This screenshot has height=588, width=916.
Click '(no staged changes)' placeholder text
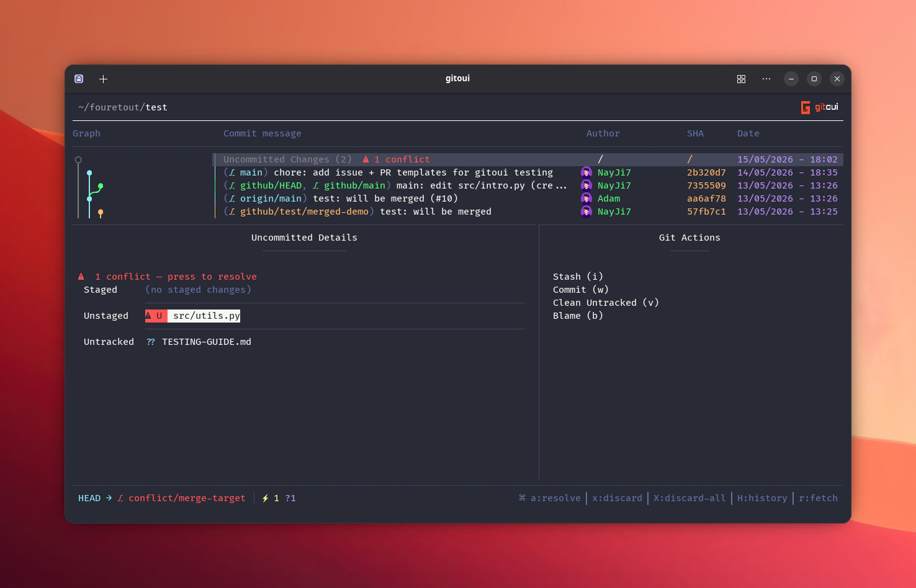pos(198,290)
